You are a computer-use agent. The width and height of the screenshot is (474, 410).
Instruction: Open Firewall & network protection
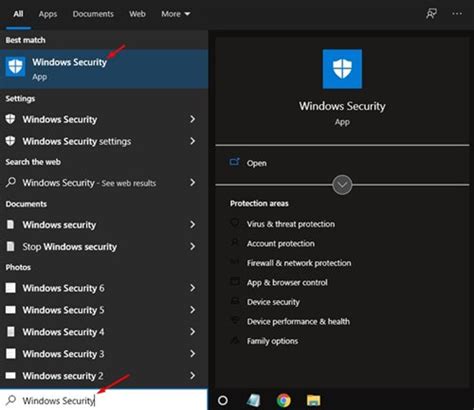point(299,263)
